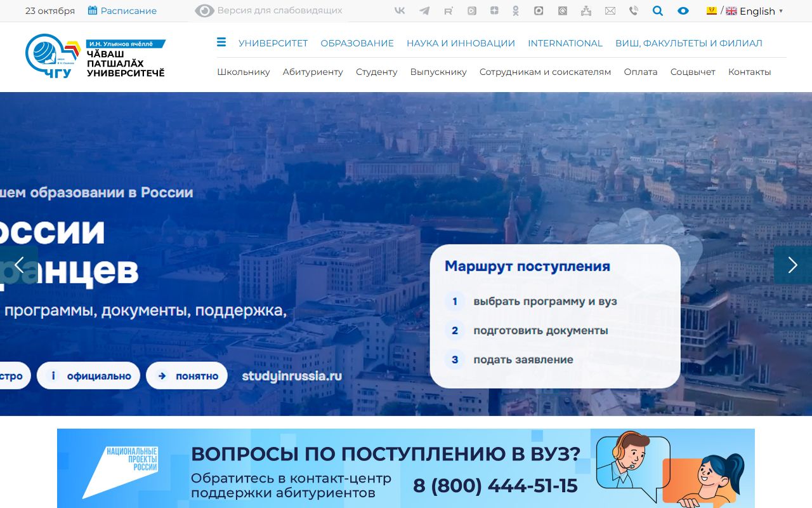Open the email envelope icon
Viewport: 812px width, 508px height.
pyautogui.click(x=610, y=11)
